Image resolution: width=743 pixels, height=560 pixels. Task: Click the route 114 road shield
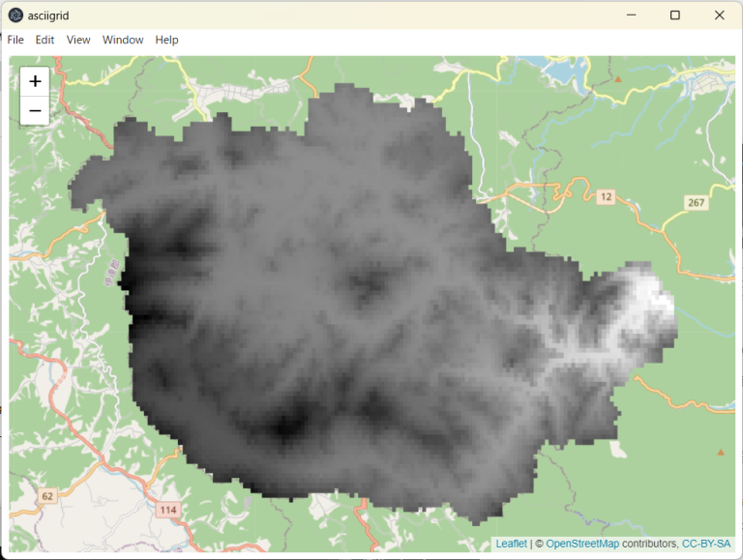click(168, 509)
